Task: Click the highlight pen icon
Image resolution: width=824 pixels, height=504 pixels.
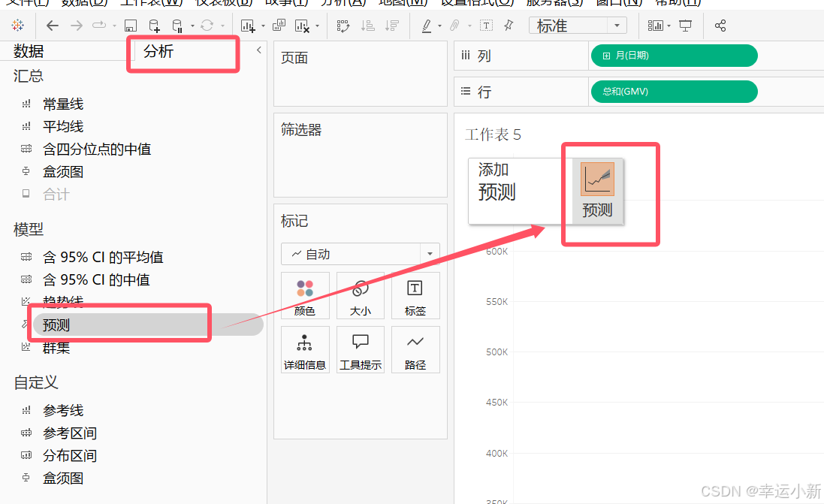Action: point(427,26)
